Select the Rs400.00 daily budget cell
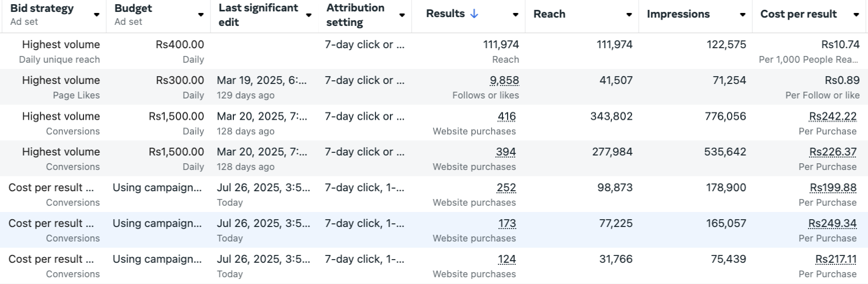868x284 pixels. pos(179,45)
